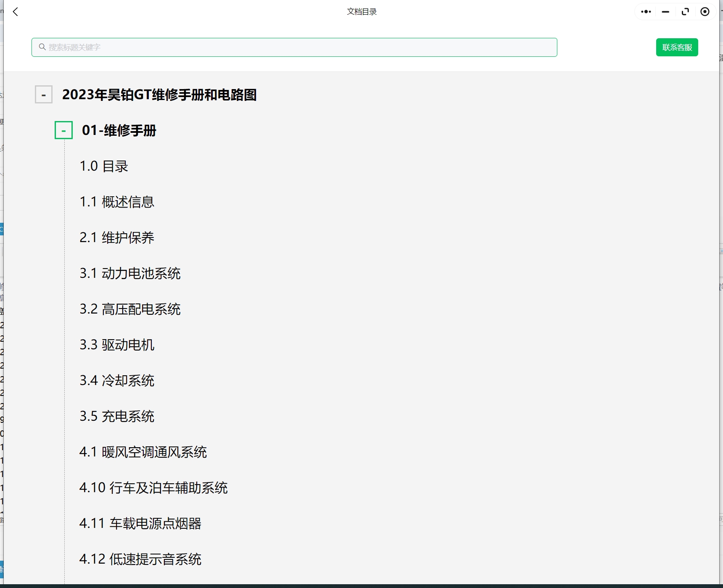Select 4.12 低速提示音系统

coord(141,559)
